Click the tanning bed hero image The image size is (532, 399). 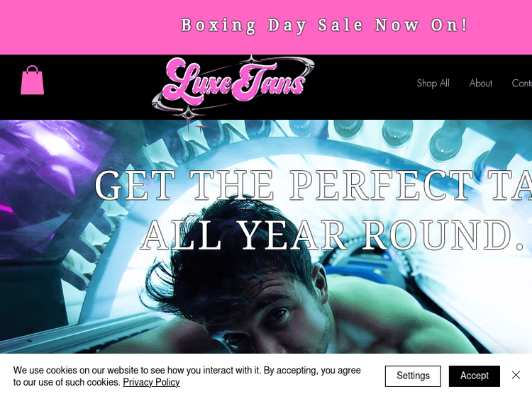tap(266, 237)
